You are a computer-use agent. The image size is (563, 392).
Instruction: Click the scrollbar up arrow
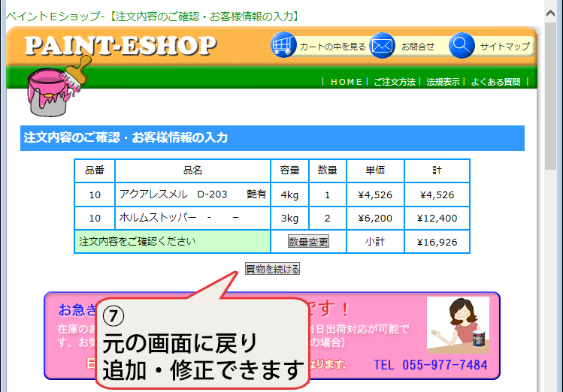coord(550,14)
